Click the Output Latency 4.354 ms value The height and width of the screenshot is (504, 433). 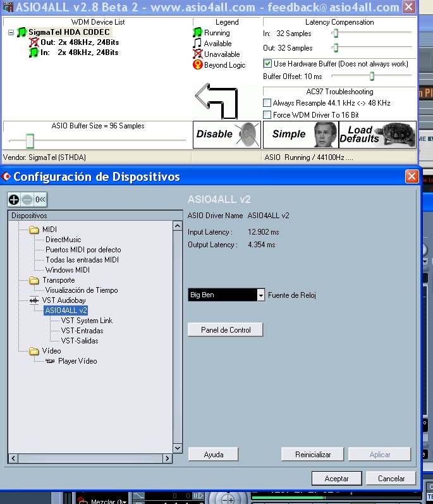tap(262, 245)
